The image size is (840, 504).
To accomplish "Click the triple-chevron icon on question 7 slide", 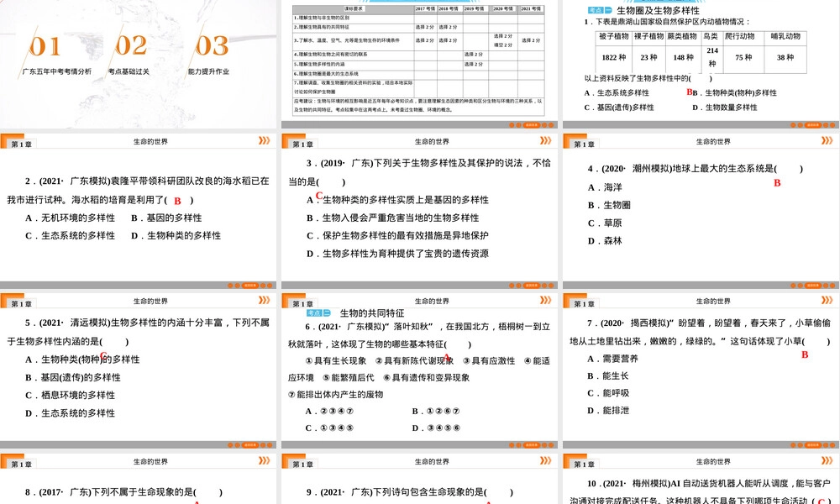I will click(827, 300).
